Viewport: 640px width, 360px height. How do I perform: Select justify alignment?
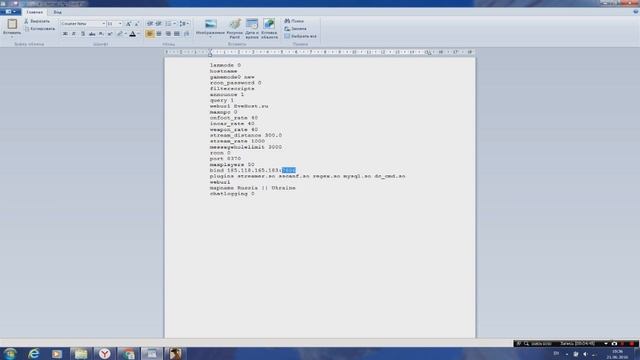pos(177,34)
